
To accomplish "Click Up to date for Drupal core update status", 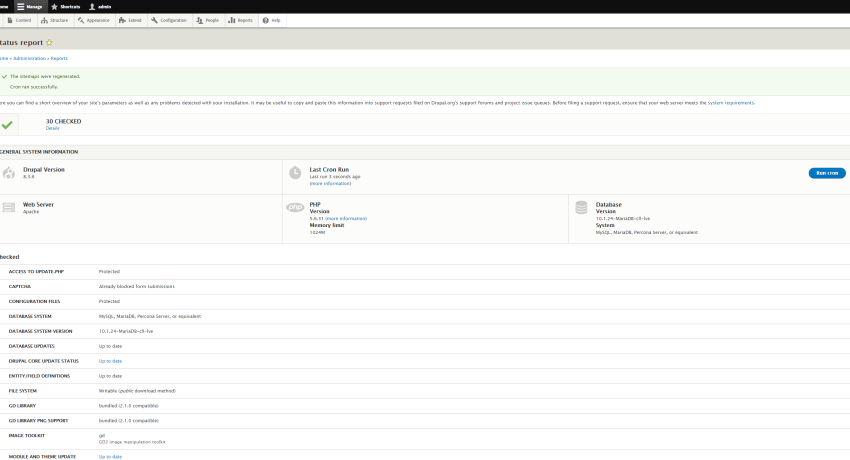I will click(110, 361).
